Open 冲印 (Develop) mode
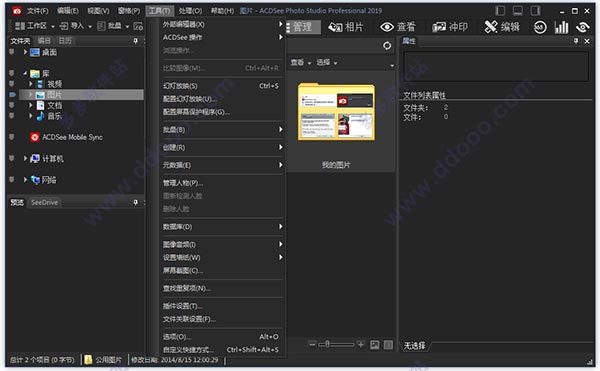 [x=450, y=27]
